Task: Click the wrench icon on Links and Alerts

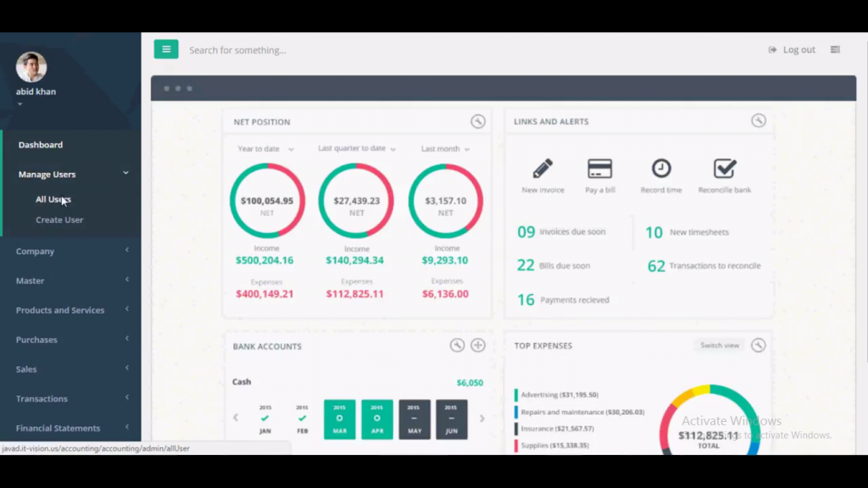Action: point(759,121)
